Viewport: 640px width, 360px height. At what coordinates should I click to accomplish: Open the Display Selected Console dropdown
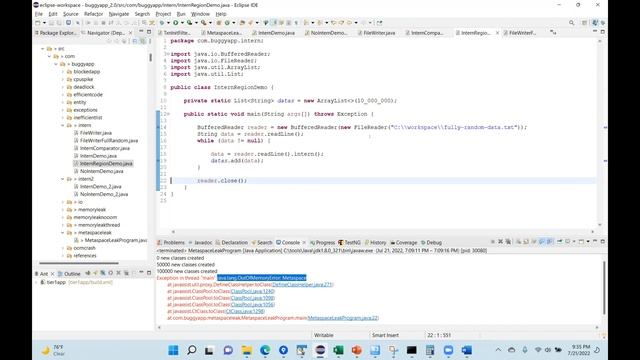(574, 242)
